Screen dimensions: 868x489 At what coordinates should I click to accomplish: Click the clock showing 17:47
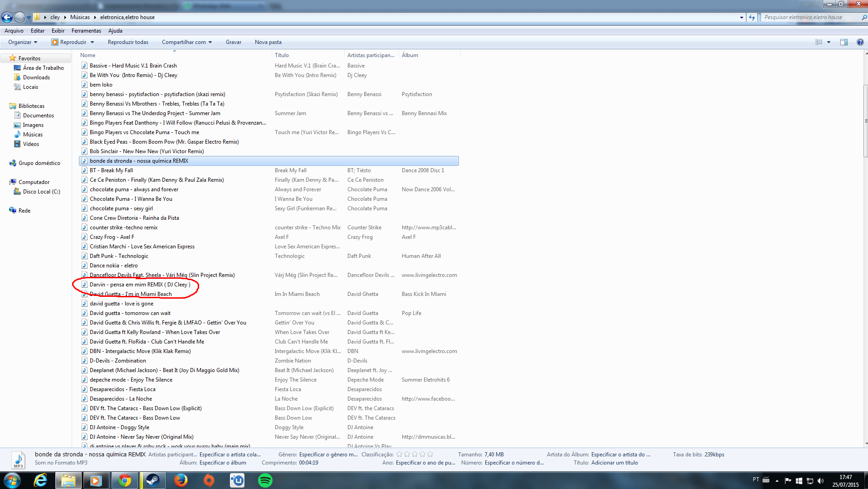[x=845, y=477]
